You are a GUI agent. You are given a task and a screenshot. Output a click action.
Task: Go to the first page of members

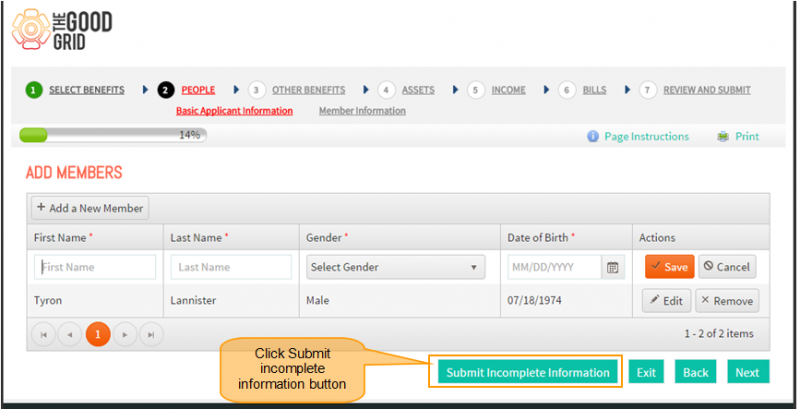tap(43, 335)
